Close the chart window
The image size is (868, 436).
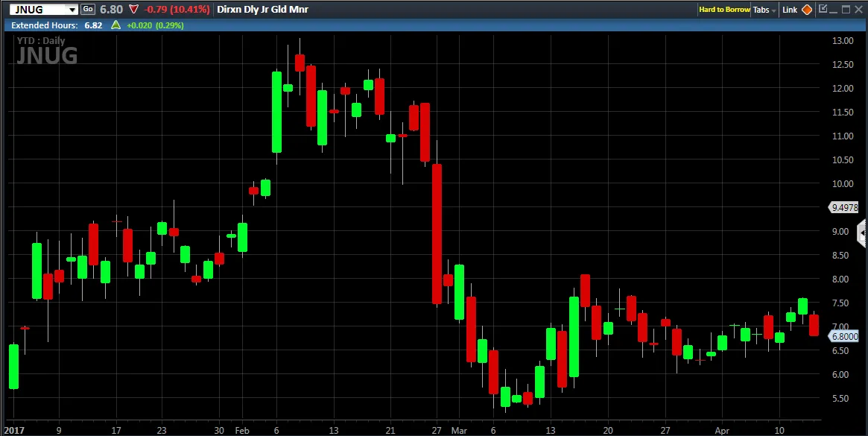(858, 9)
